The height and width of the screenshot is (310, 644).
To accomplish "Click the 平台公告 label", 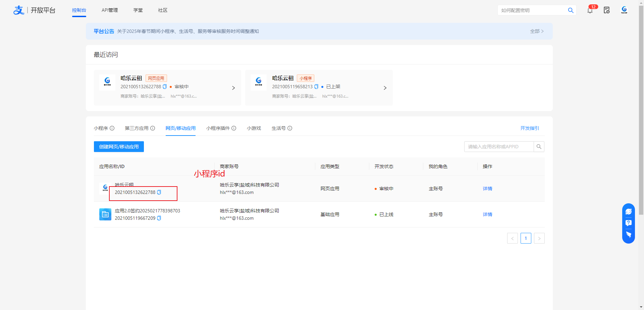I will [x=104, y=31].
